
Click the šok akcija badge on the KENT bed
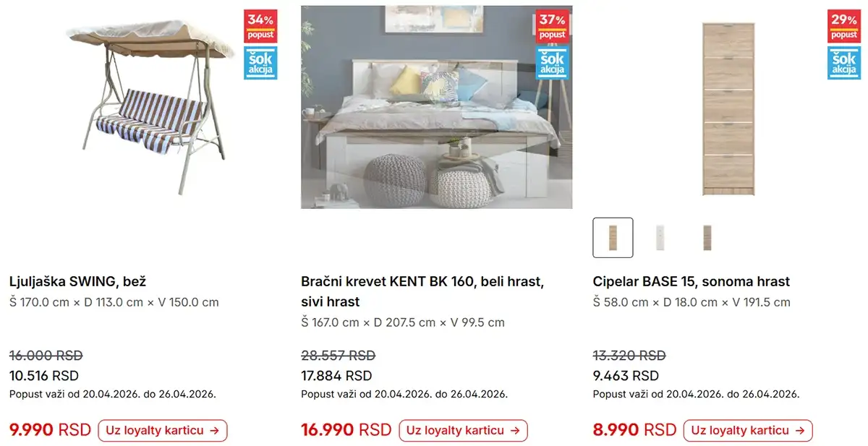(553, 62)
